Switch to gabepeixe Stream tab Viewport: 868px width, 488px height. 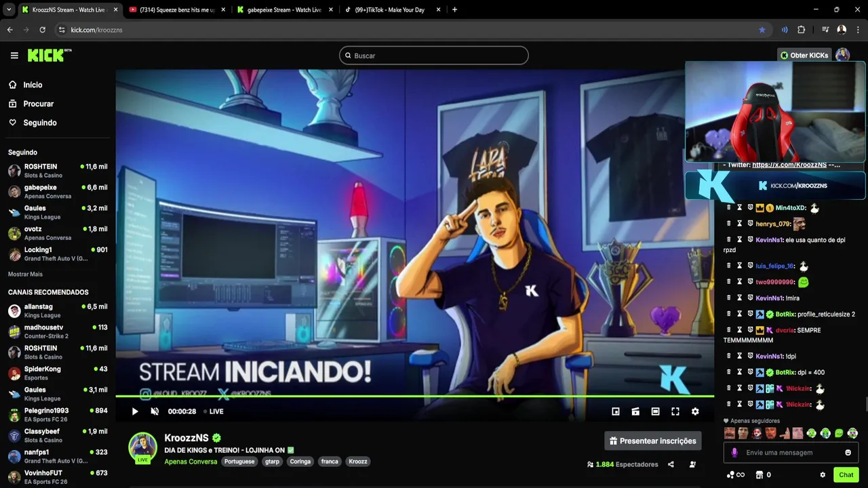283,9
